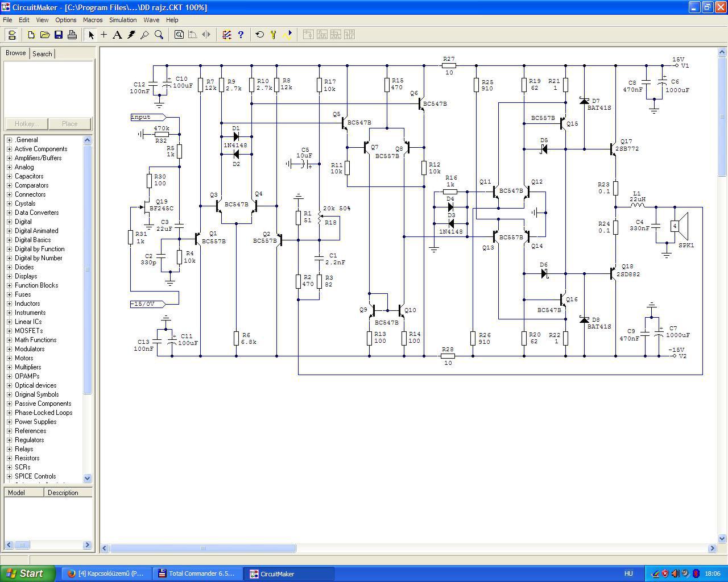Click the Hotkey... button
This screenshot has height=582, width=728.
click(27, 124)
